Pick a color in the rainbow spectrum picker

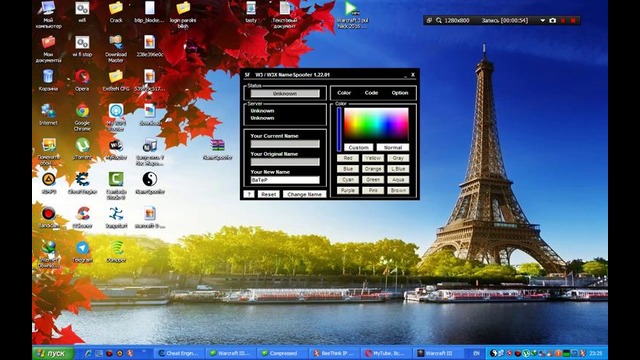click(x=376, y=124)
